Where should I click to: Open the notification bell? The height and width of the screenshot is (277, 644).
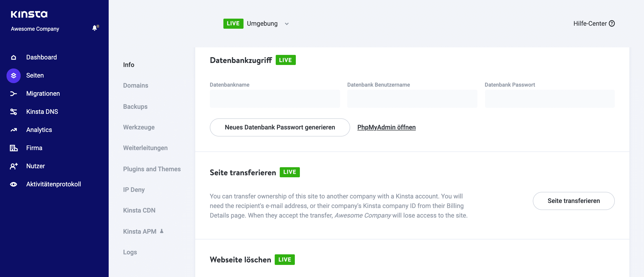[x=95, y=28]
